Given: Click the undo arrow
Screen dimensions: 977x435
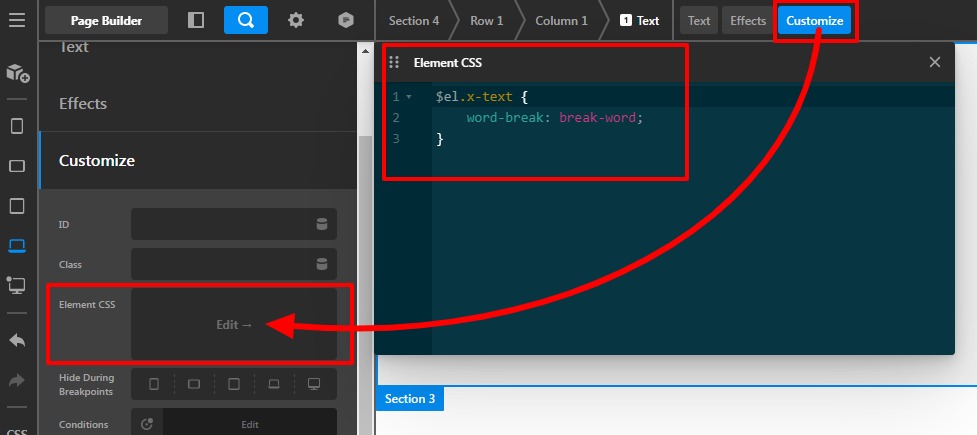Looking at the screenshot, I should click(x=17, y=340).
